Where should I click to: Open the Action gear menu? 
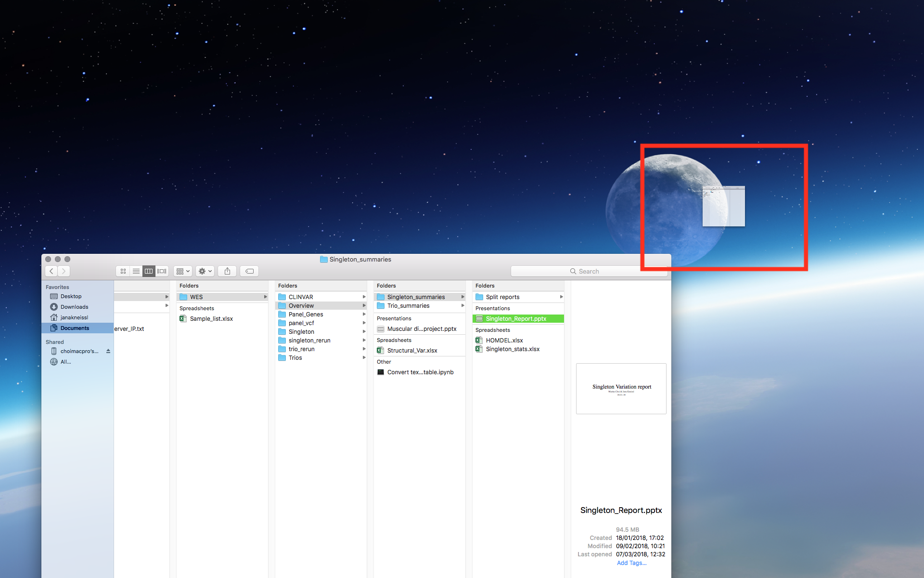(205, 271)
